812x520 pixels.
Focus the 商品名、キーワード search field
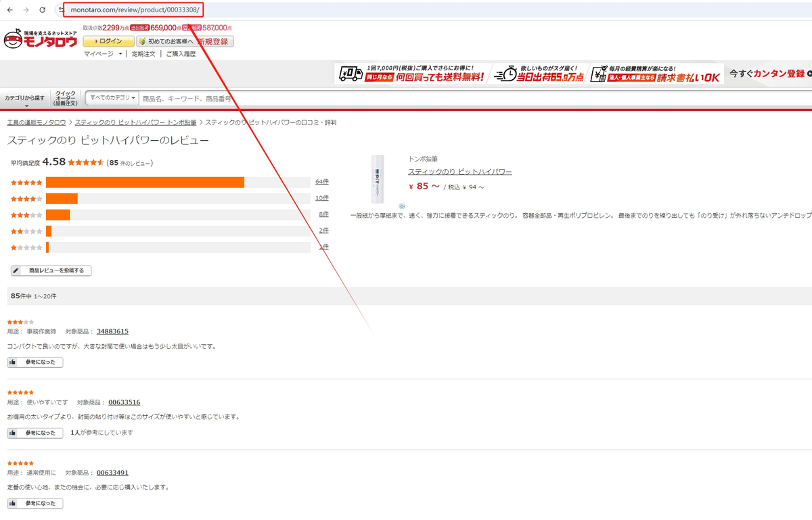[x=474, y=99]
